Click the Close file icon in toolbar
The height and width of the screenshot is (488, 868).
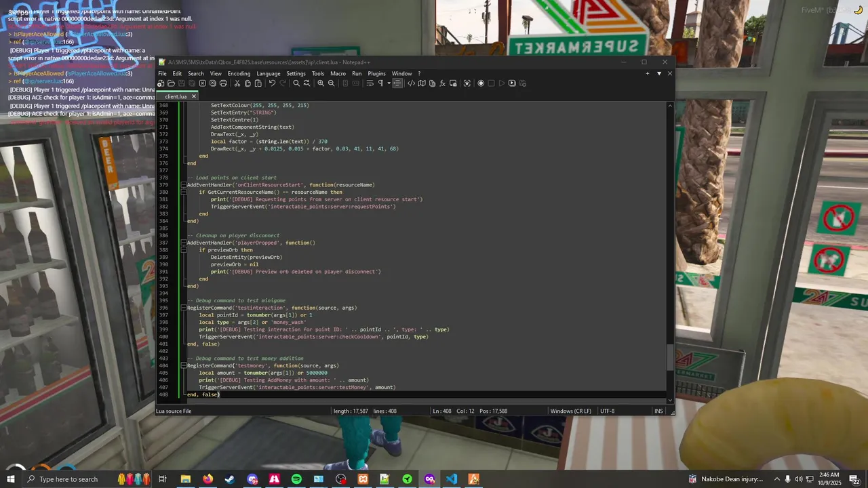pos(202,83)
